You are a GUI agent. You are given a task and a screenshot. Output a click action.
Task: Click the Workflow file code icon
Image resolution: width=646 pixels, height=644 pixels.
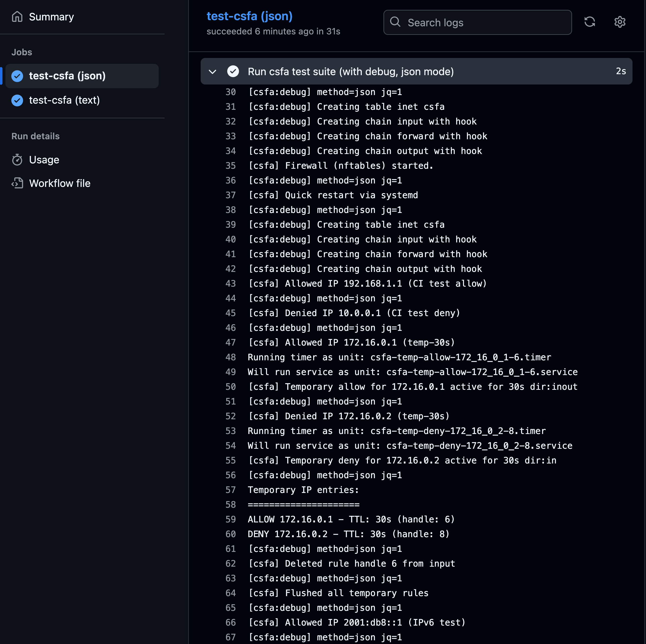coord(17,183)
